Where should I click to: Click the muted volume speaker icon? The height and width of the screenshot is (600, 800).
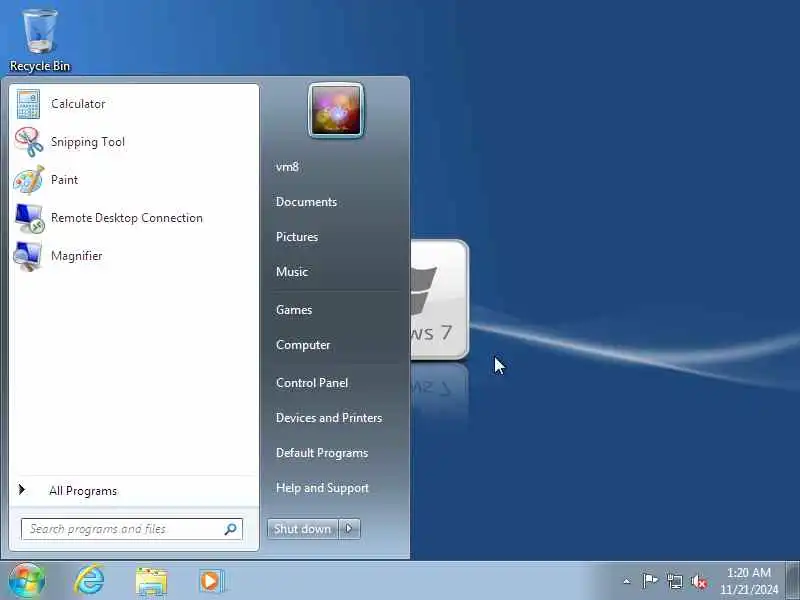[x=699, y=581]
